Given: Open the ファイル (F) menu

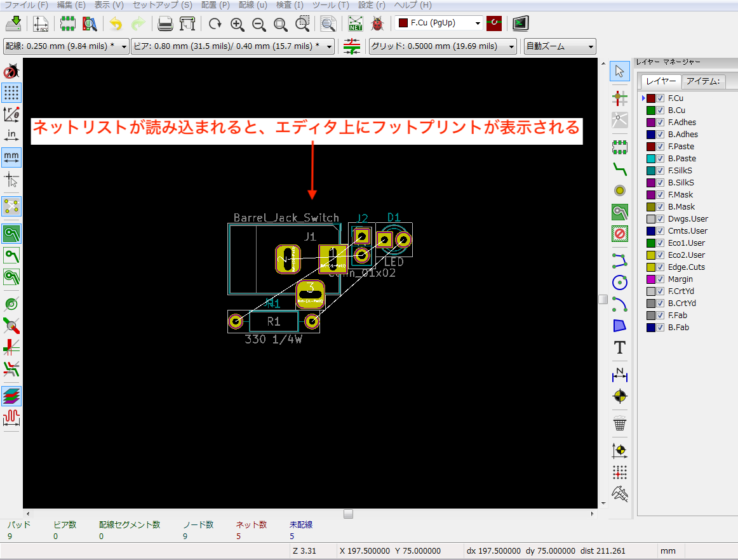Looking at the screenshot, I should tap(27, 5).
